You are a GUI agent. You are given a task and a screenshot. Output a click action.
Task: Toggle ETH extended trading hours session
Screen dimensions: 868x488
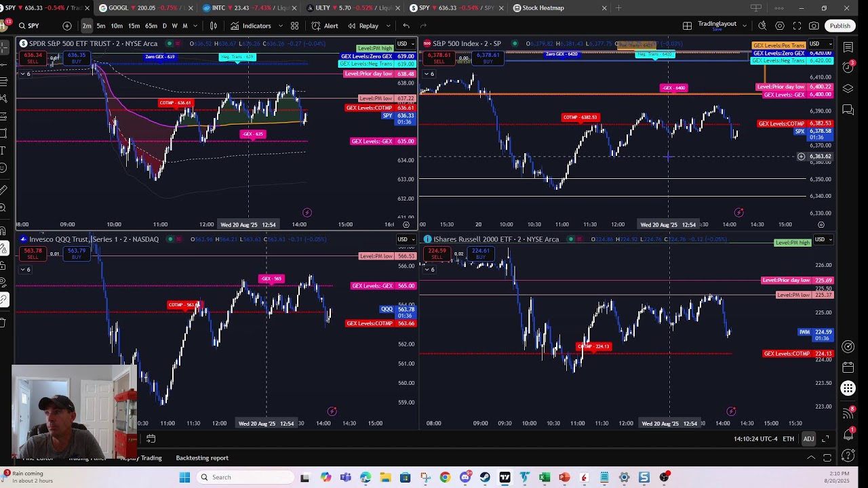(788, 439)
